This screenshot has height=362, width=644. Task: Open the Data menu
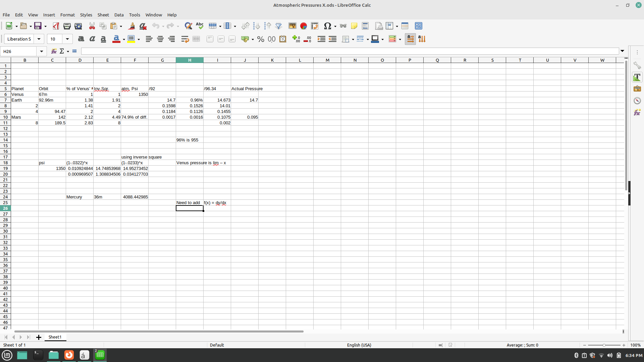pyautogui.click(x=119, y=15)
